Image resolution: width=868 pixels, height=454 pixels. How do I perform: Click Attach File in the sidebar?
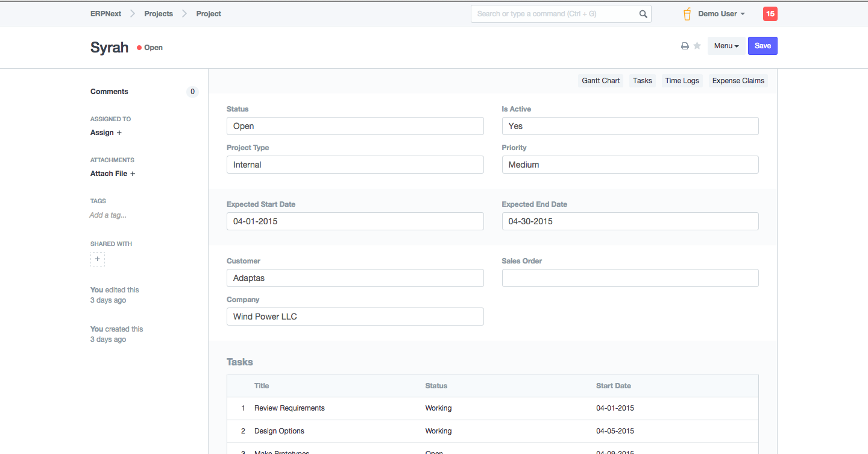(x=113, y=174)
